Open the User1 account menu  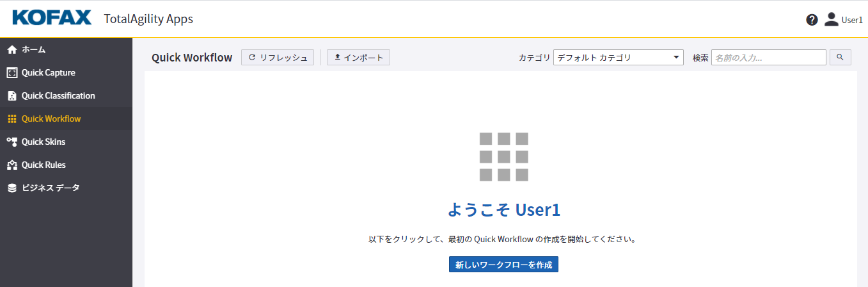[x=843, y=20]
